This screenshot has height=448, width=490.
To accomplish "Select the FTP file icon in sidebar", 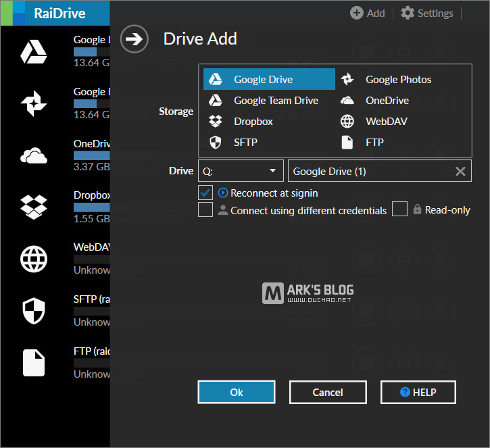I will (x=34, y=363).
